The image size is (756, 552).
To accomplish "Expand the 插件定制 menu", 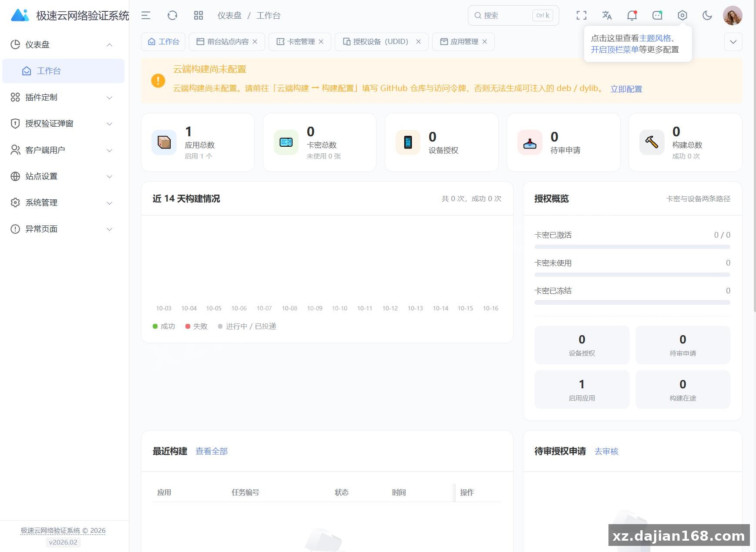I will pyautogui.click(x=63, y=98).
